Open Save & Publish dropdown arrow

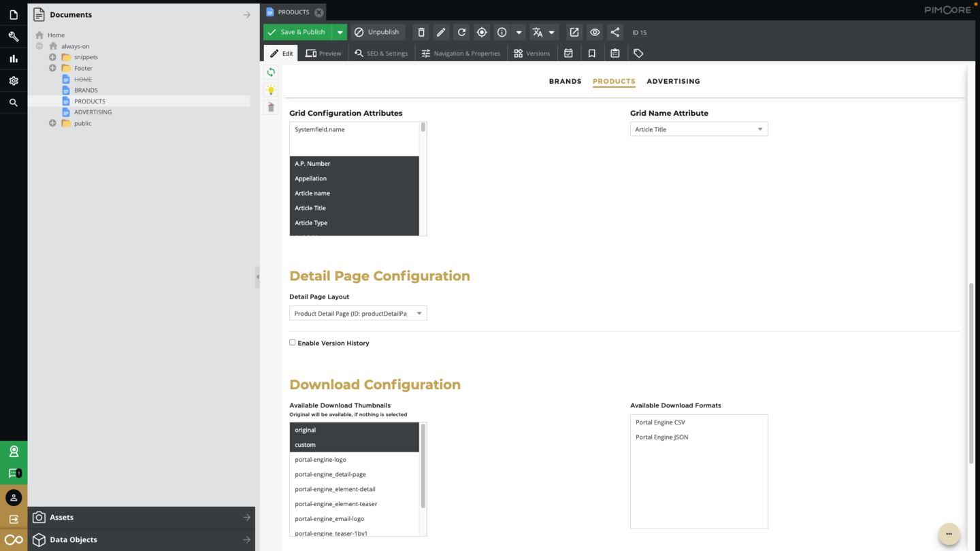coord(340,32)
